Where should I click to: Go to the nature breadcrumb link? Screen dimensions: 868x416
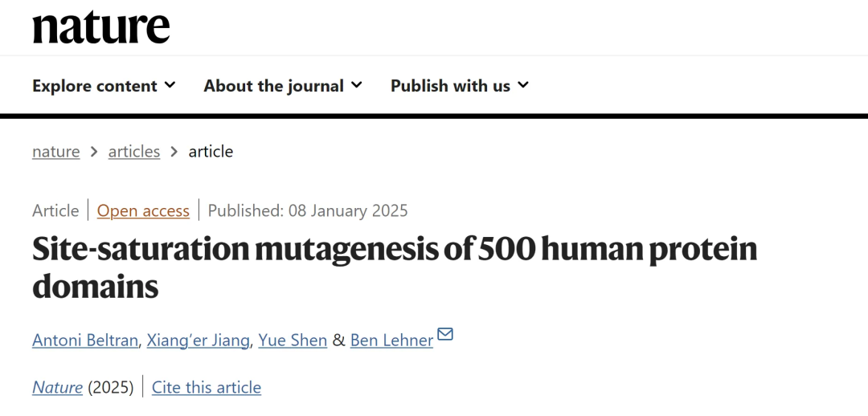(x=56, y=152)
